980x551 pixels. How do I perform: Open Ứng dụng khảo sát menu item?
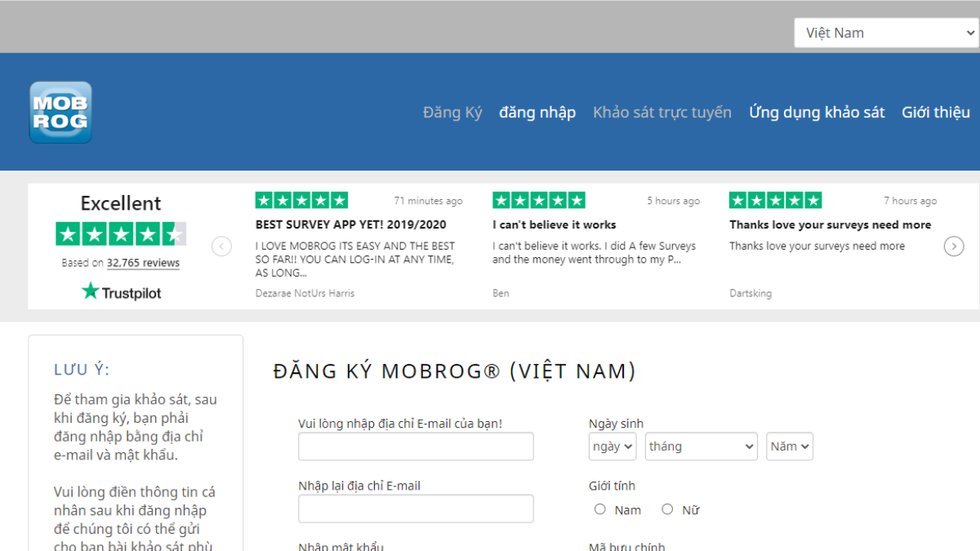click(817, 113)
